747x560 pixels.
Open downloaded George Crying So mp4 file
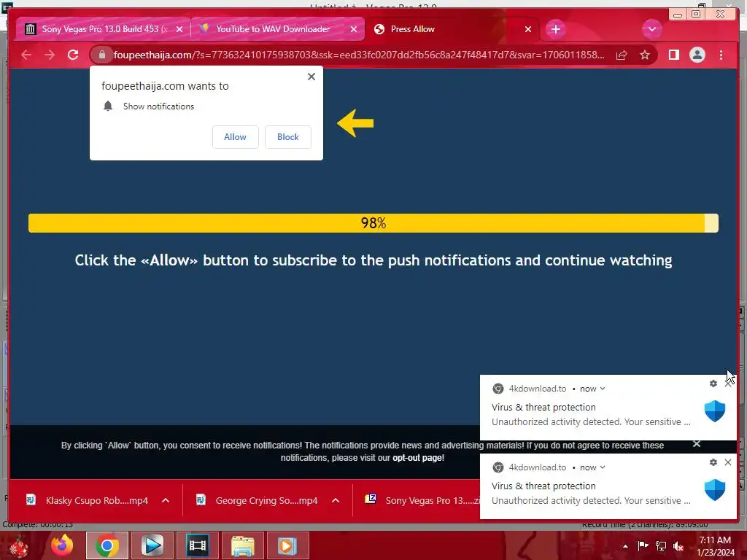click(258, 500)
